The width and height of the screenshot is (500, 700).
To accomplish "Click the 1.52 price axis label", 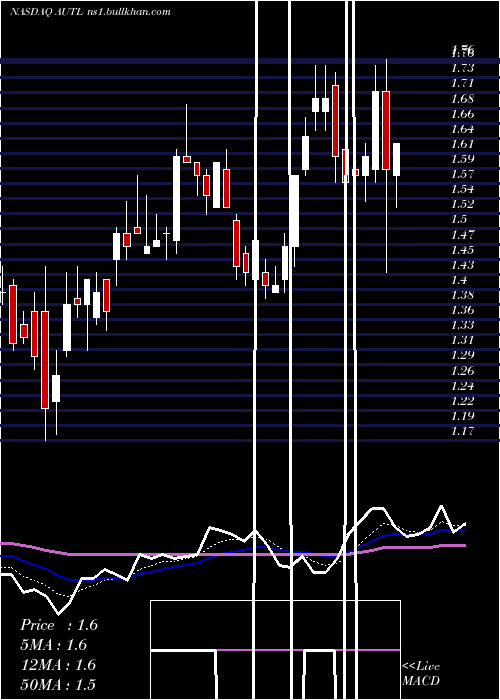I will tap(462, 204).
